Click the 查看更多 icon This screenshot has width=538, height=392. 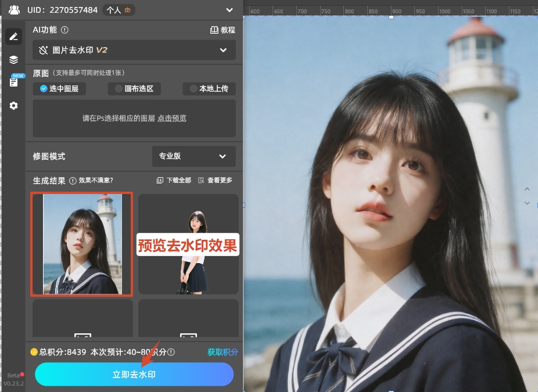[201, 181]
